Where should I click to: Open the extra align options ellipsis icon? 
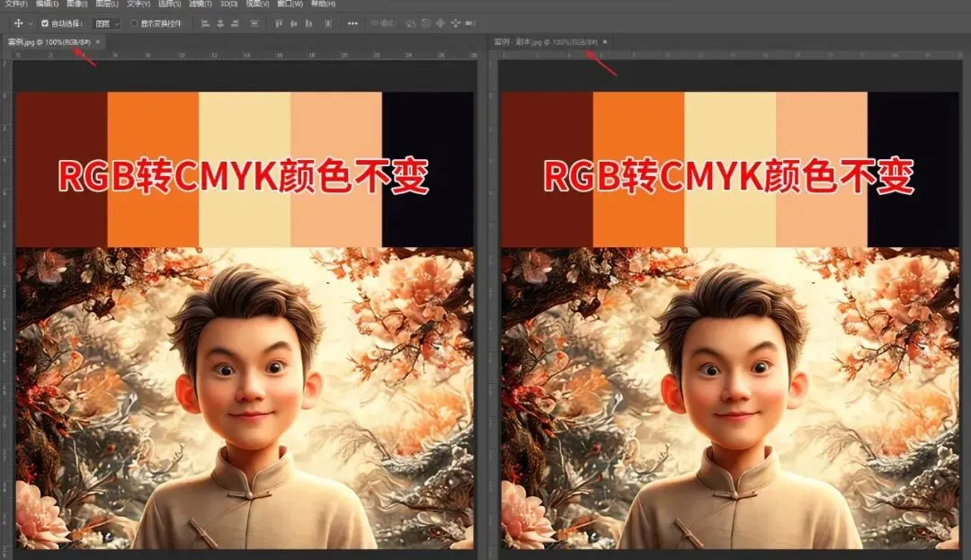352,22
